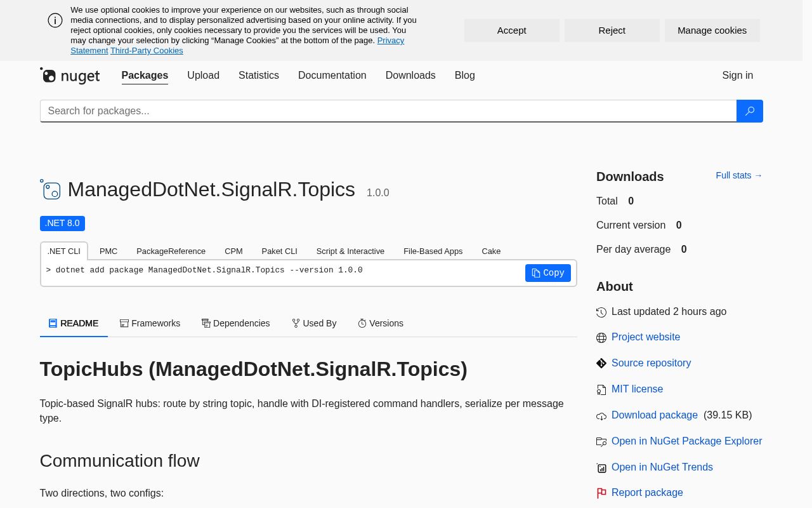
Task: Open the Third-Party Cookies link
Action: pos(147,51)
